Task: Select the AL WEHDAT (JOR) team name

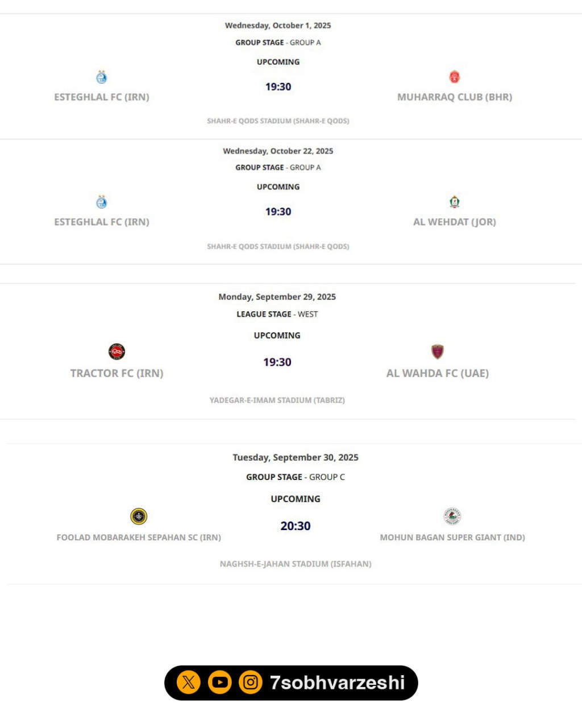Action: 454,222
